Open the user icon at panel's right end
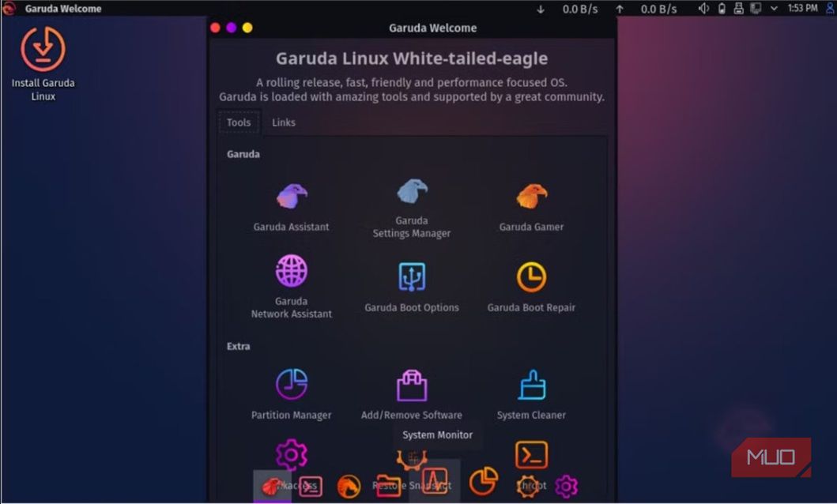837x504 pixels. tap(830, 9)
